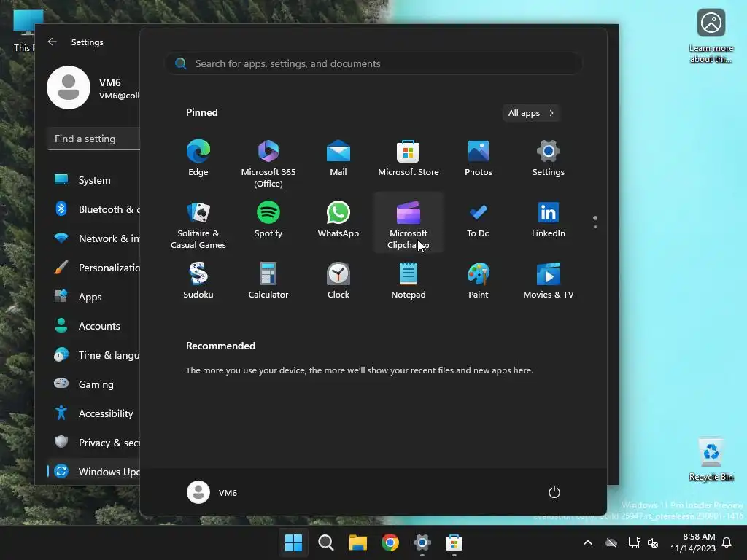This screenshot has width=747, height=560.
Task: Open the Clock app
Action: 338,281
